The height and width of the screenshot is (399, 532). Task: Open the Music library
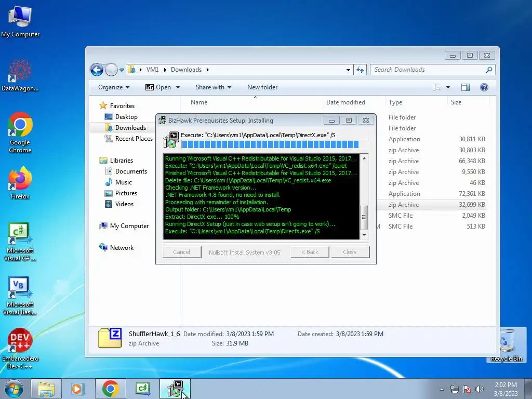[x=124, y=182]
